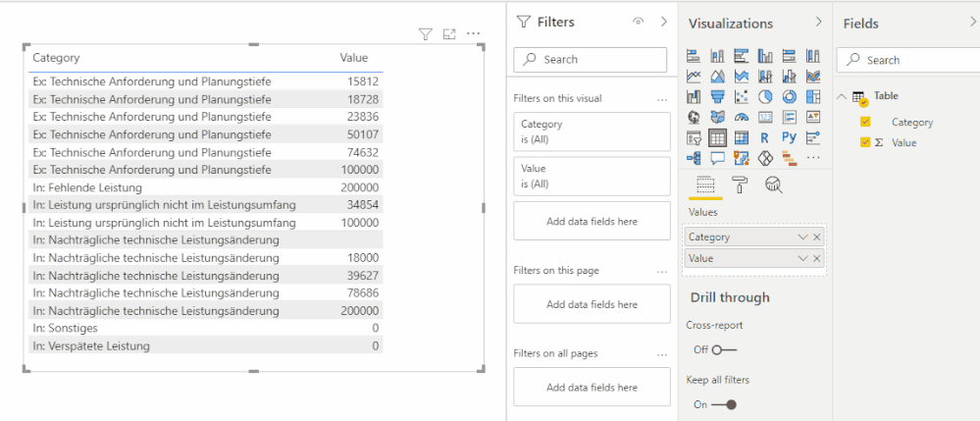Collapse the Fields pane

tap(970, 24)
